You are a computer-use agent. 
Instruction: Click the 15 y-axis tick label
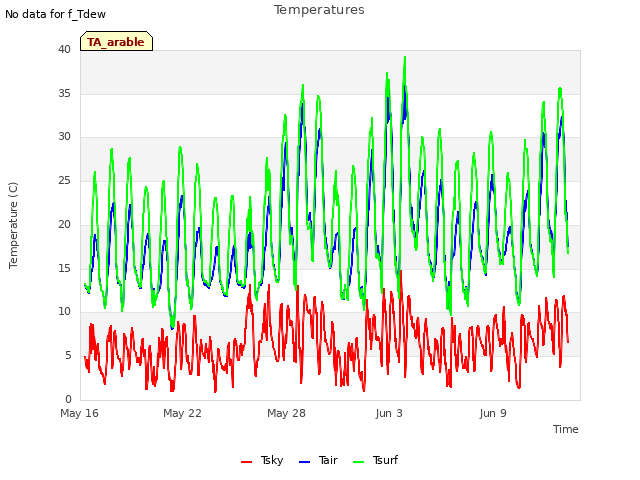[x=64, y=268]
